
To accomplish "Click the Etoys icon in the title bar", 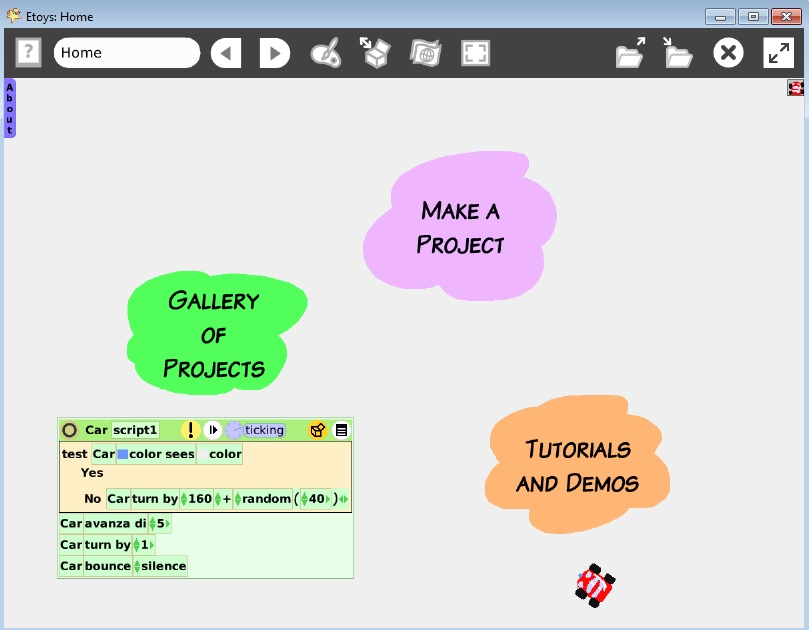I will pos(13,16).
